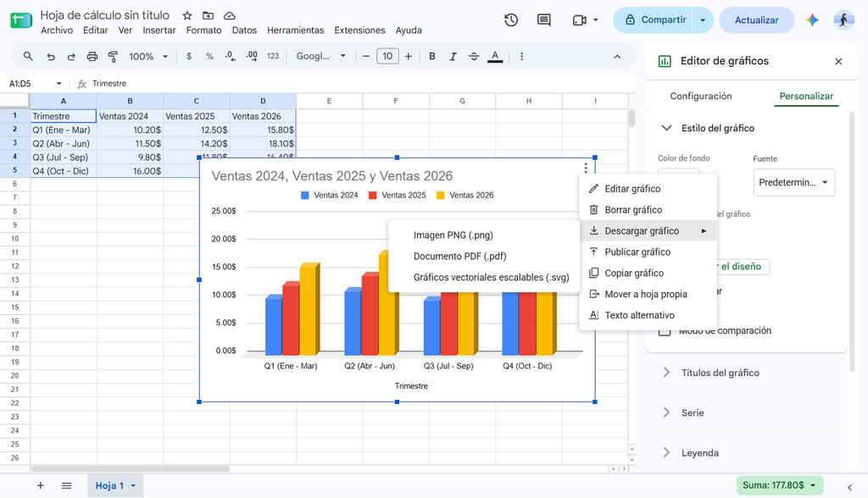Image resolution: width=868 pixels, height=498 pixels.
Task: Open the Archivo menu
Action: click(x=57, y=30)
